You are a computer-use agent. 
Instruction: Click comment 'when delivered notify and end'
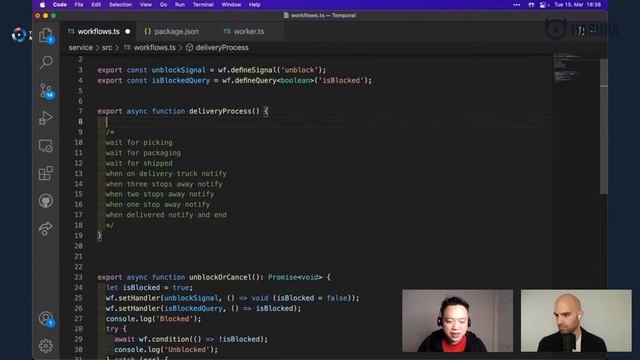[166, 215]
